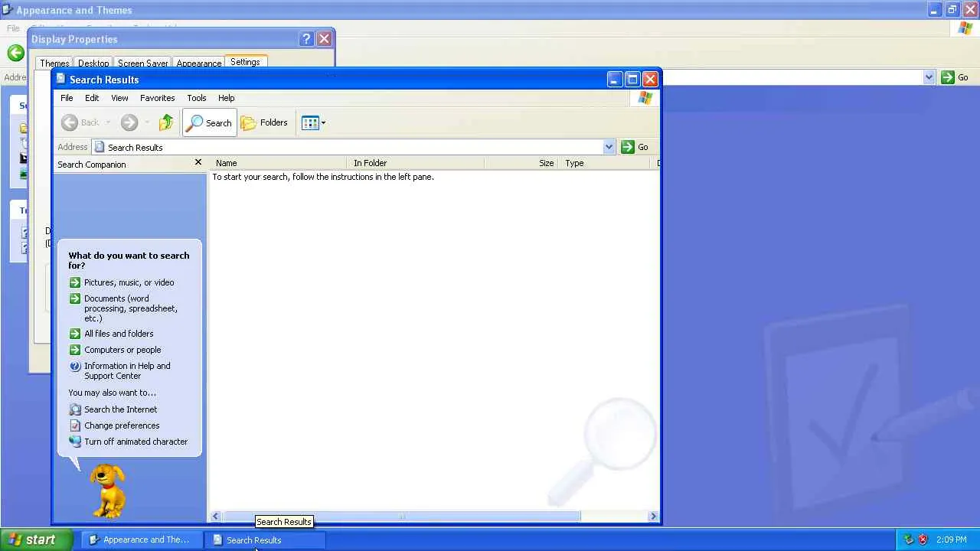Expand the Back history dropdown arrow
The height and width of the screenshot is (551, 980).
pos(108,122)
